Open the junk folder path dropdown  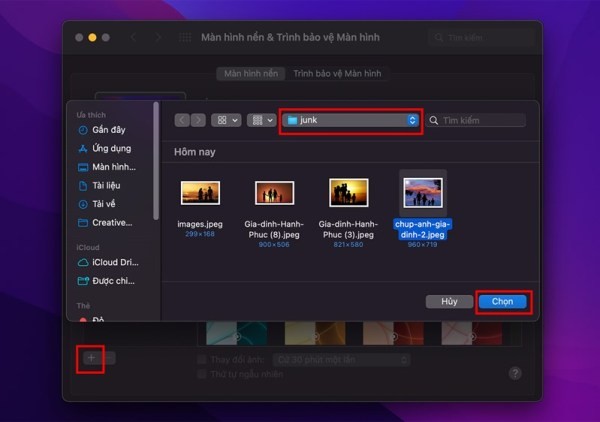click(351, 120)
